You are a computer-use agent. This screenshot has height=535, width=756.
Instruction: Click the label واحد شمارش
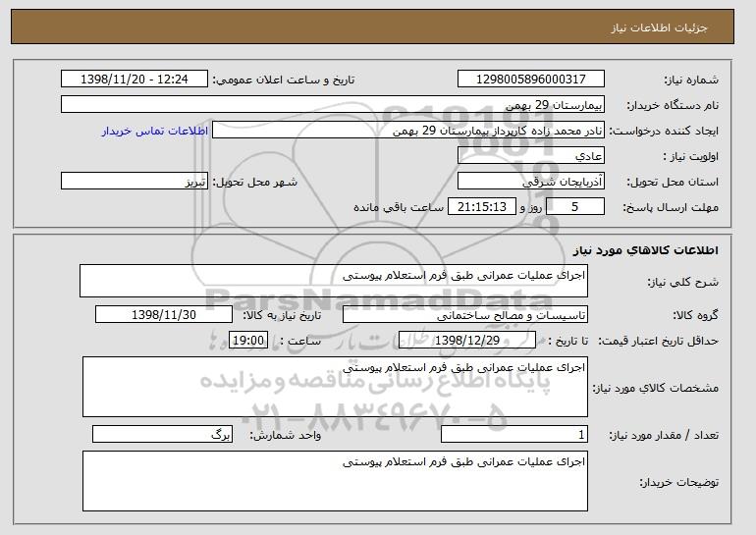point(285,435)
